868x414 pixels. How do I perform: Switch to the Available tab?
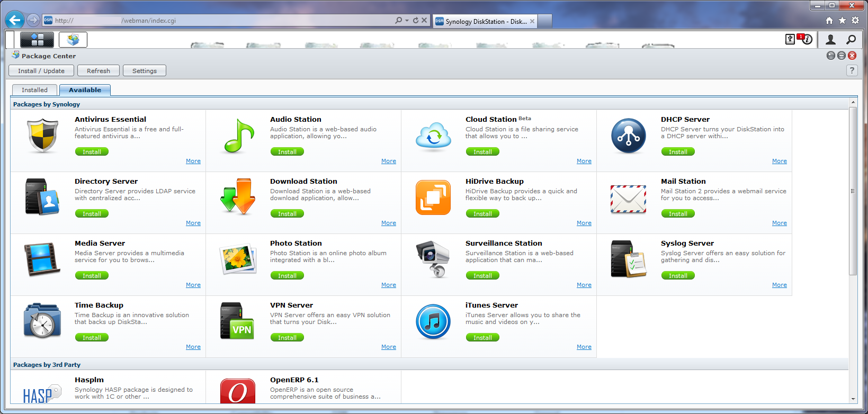(x=85, y=90)
